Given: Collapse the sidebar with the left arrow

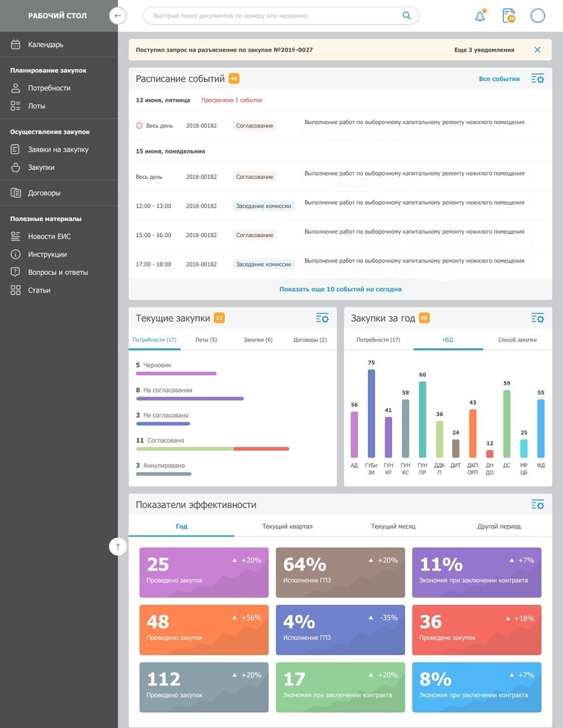Looking at the screenshot, I should 118,15.
